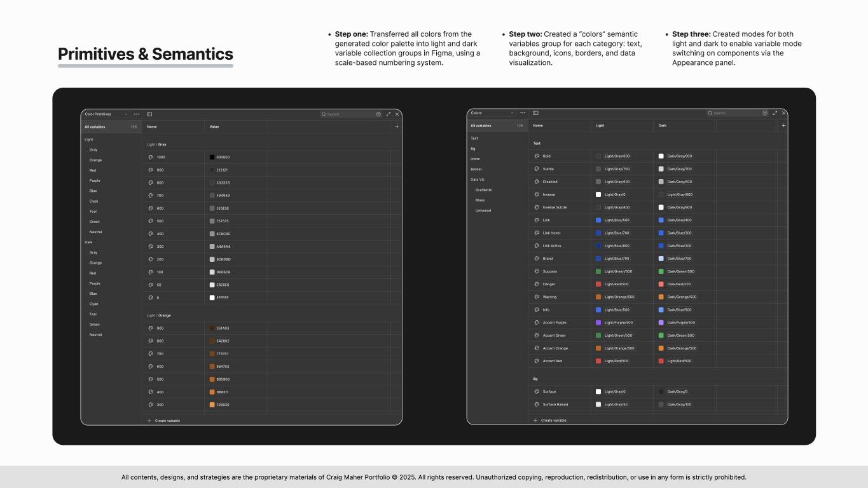Click the Create variable button in Color Primitives
868x488 pixels.
pyautogui.click(x=166, y=420)
